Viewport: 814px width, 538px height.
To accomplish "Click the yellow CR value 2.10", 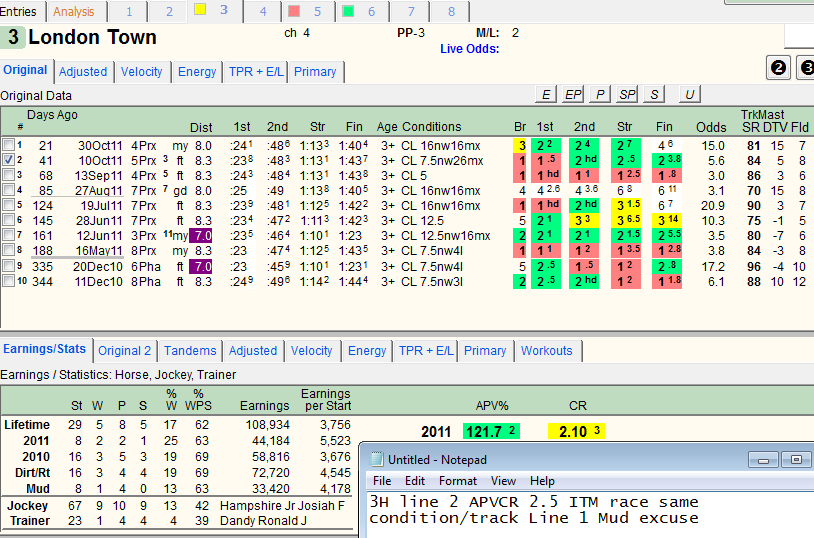I will tap(576, 431).
